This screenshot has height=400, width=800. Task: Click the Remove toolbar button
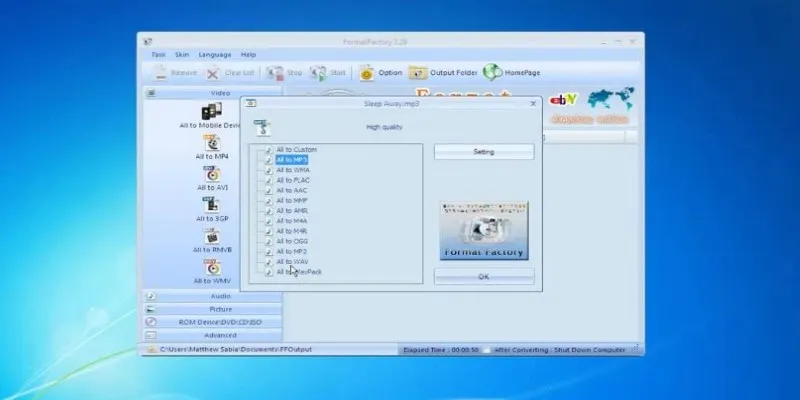(x=176, y=73)
